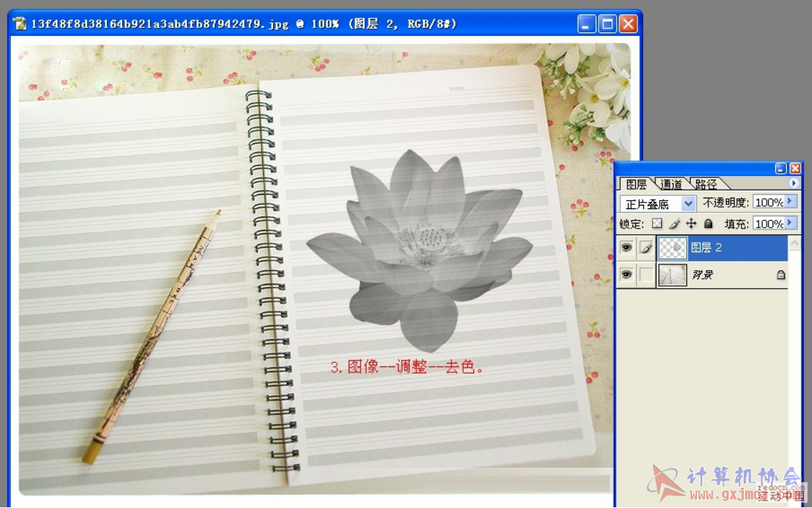Click fill value field 100%
Image resolution: width=812 pixels, height=508 pixels.
point(769,223)
